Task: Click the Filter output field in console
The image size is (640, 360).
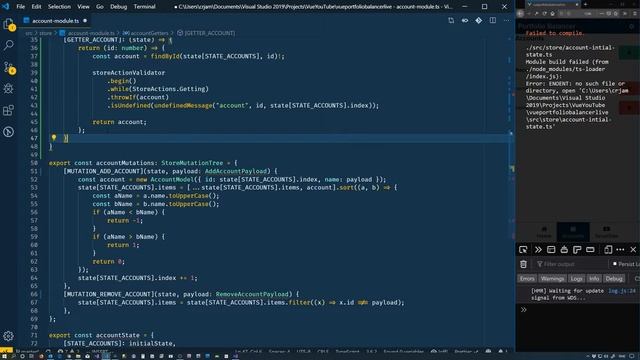Action: coord(570,264)
